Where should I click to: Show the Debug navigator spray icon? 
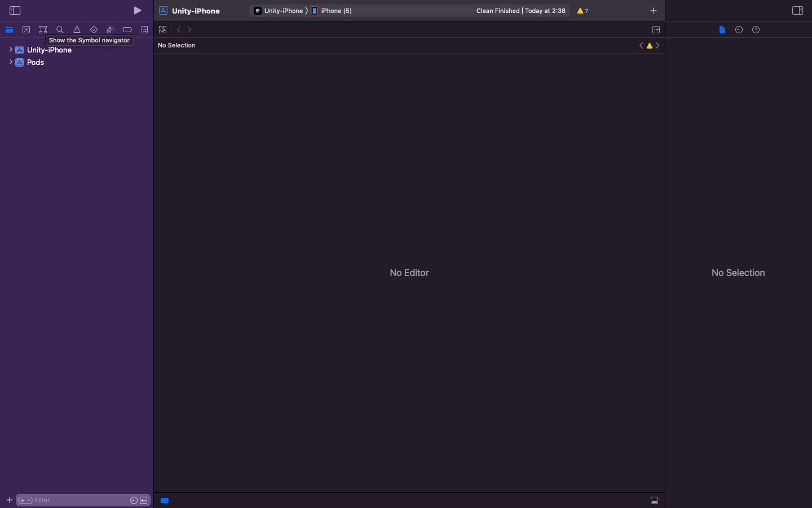click(x=111, y=30)
